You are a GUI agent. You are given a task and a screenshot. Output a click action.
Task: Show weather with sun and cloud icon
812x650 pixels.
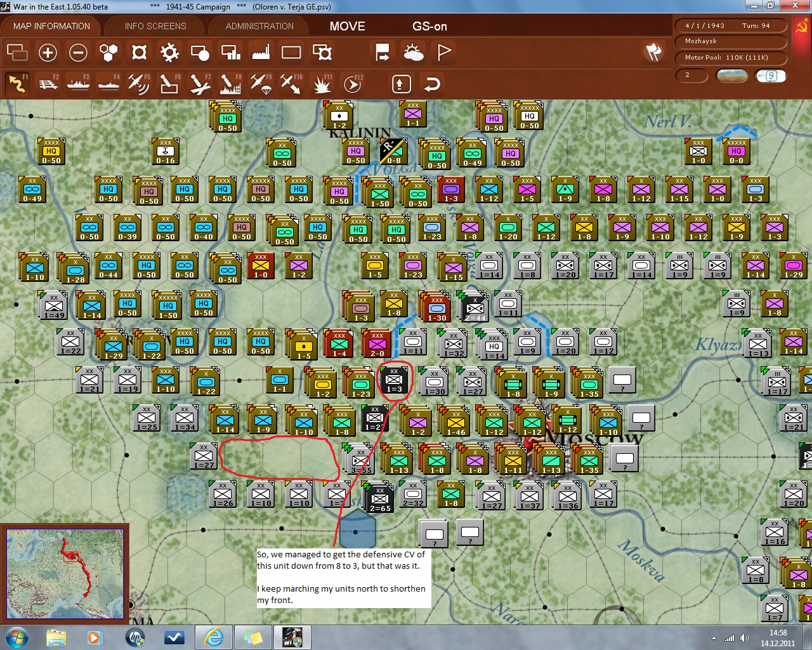click(x=413, y=52)
